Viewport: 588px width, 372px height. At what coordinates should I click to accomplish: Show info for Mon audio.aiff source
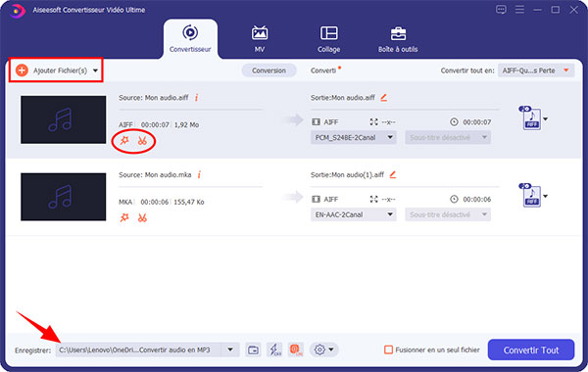[197, 98]
